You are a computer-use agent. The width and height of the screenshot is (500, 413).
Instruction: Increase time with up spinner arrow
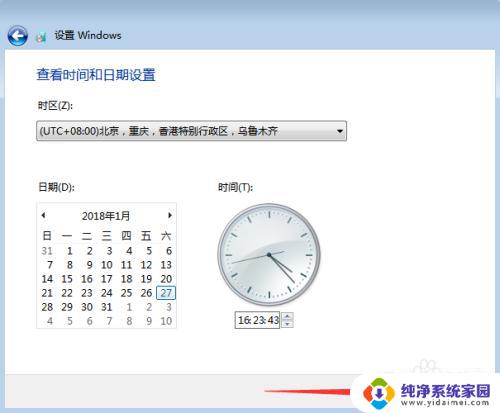(x=287, y=316)
